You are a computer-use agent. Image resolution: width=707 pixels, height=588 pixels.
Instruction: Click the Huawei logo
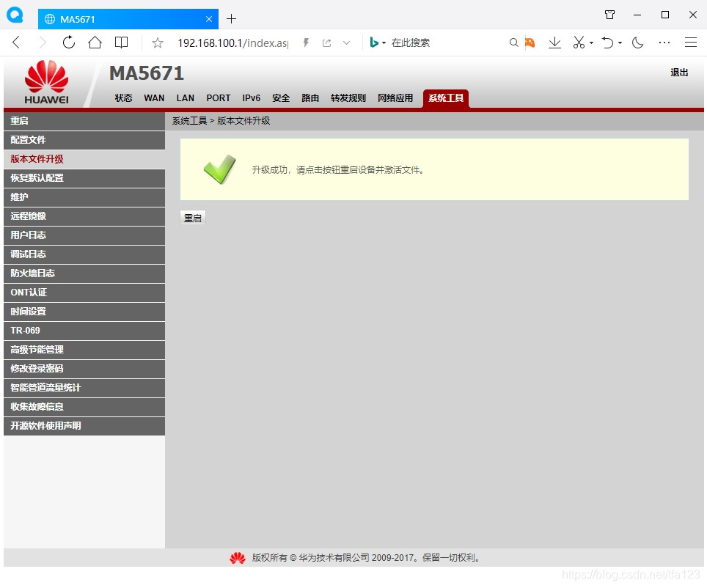[46, 82]
